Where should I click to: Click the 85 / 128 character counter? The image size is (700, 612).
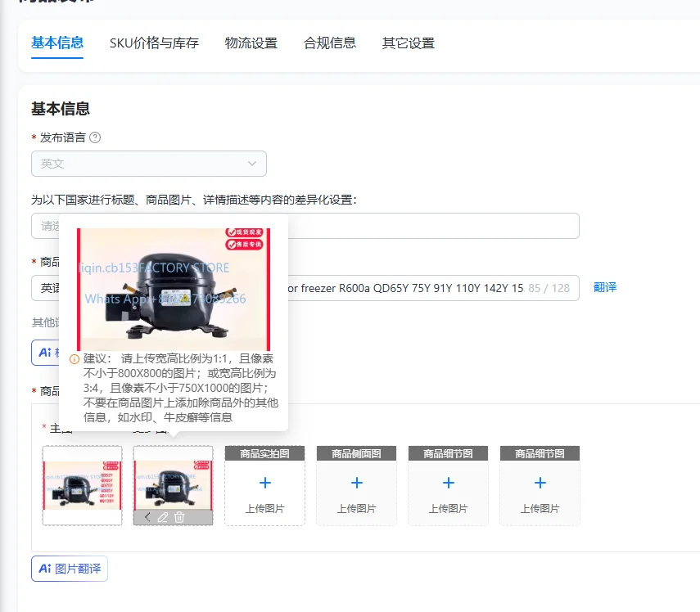[549, 288]
